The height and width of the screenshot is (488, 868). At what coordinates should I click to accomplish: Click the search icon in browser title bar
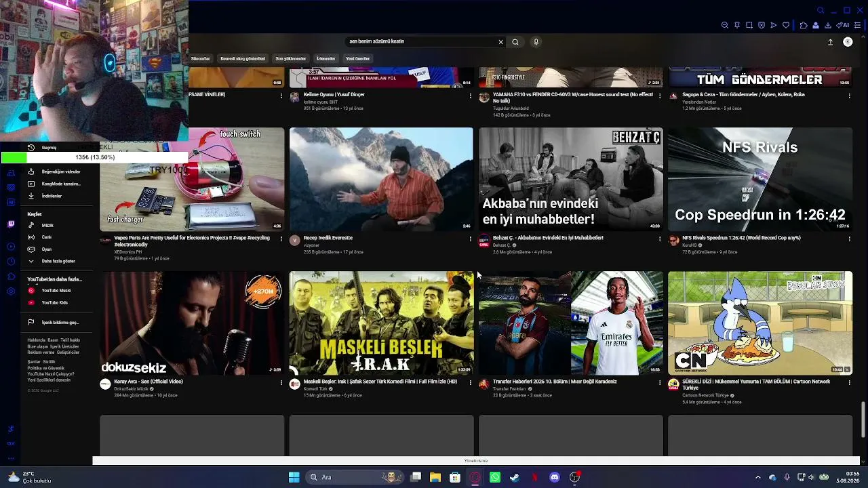(x=821, y=10)
